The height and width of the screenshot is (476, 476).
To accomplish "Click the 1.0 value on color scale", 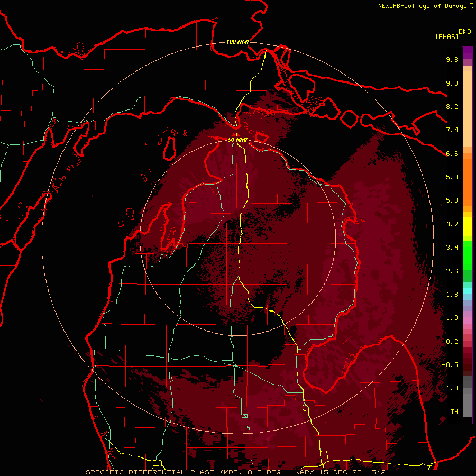I will 452,318.
